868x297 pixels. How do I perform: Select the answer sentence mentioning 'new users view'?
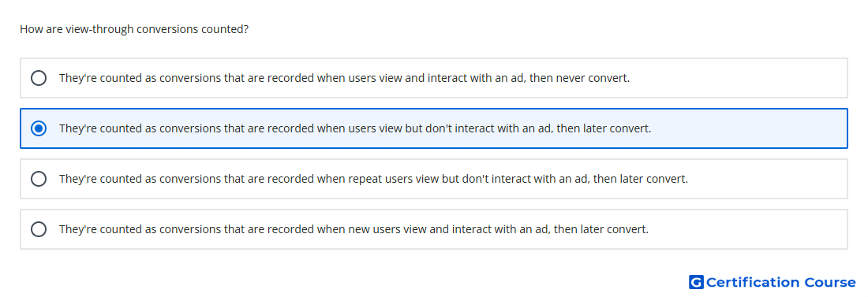click(x=354, y=229)
